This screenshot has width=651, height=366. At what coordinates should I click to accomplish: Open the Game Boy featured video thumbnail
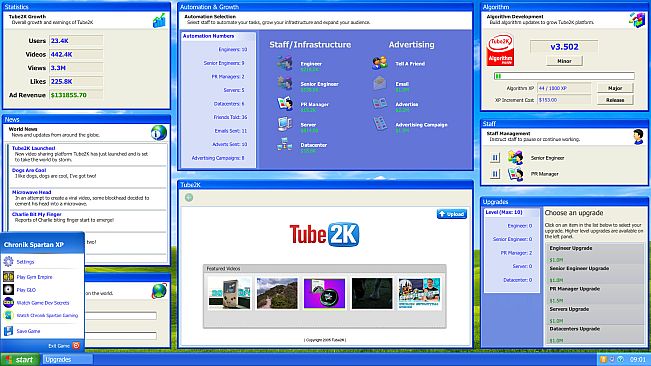pyautogui.click(x=230, y=293)
